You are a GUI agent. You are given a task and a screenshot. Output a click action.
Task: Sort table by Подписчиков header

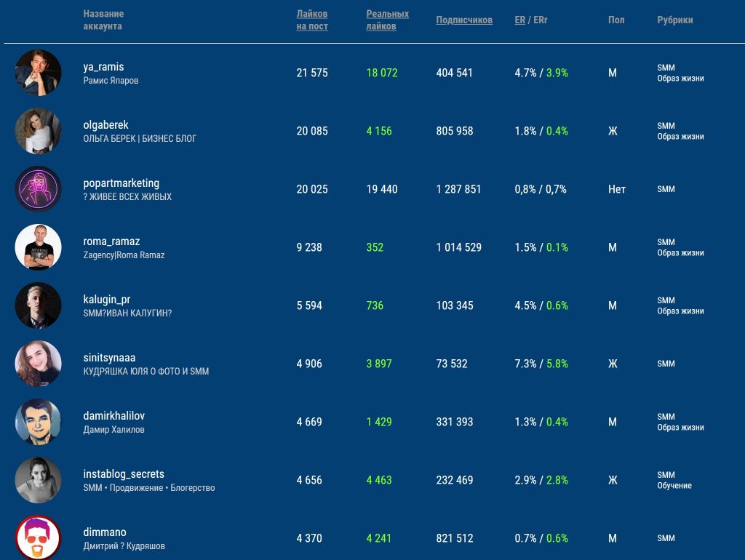pos(464,20)
